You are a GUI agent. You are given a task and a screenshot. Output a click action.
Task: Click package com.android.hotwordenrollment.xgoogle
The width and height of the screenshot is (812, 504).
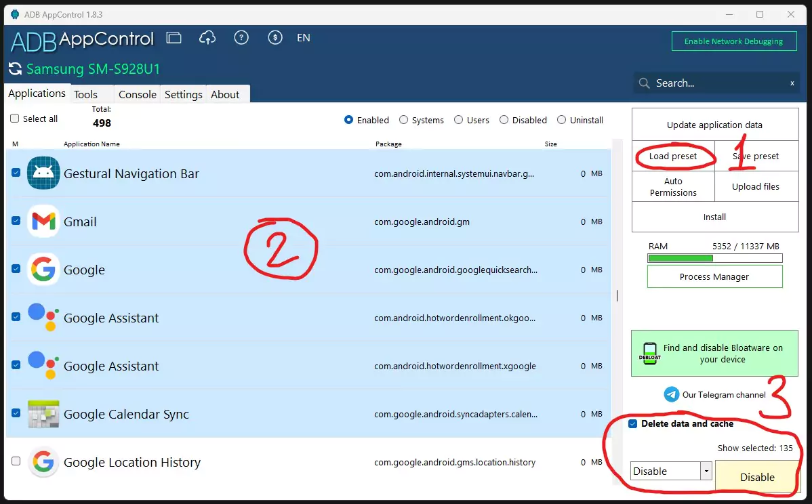coord(455,366)
